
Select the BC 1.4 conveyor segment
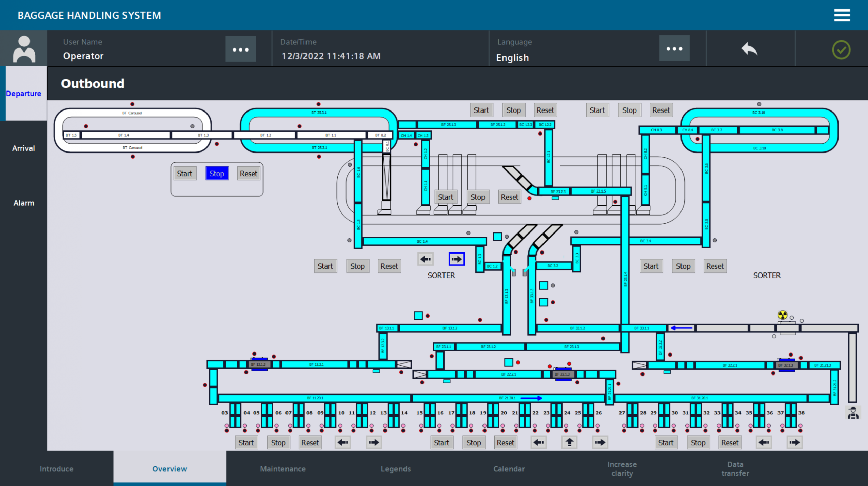[x=424, y=241]
